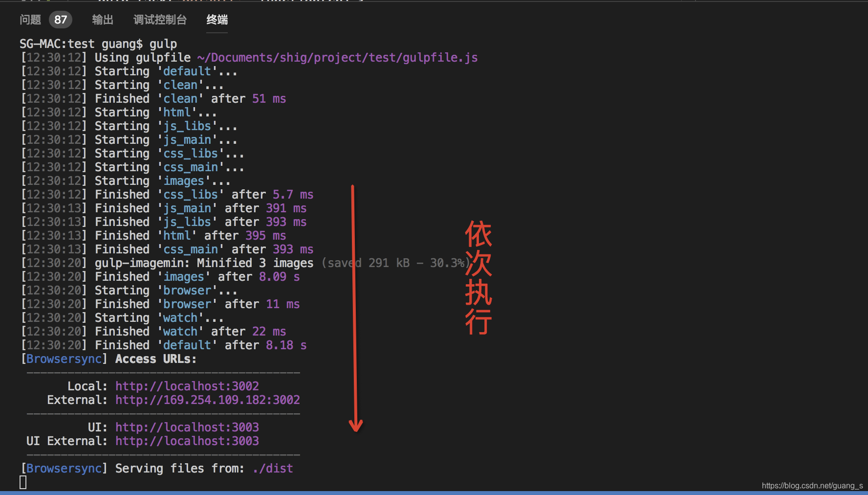Click the Starting 'browser' line
Screen dimensions: 868x495
[x=129, y=291]
